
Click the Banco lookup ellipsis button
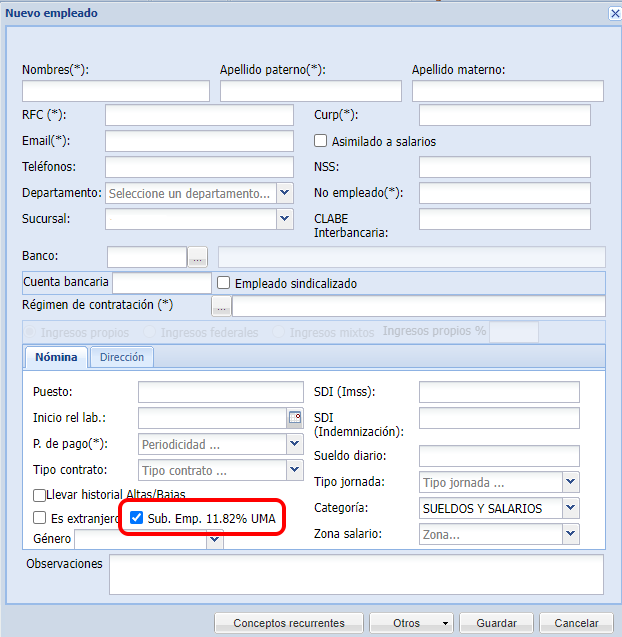click(198, 257)
